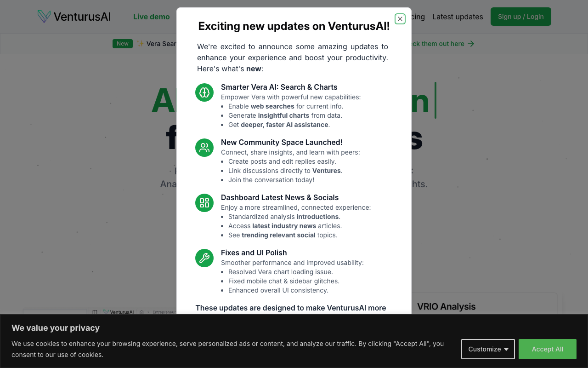Click the VenturusAI logo

pos(74,17)
